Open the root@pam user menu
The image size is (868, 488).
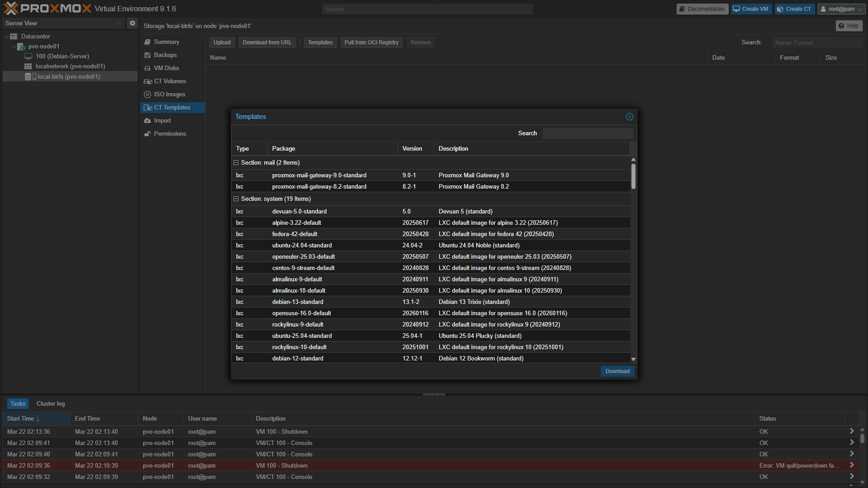point(841,9)
